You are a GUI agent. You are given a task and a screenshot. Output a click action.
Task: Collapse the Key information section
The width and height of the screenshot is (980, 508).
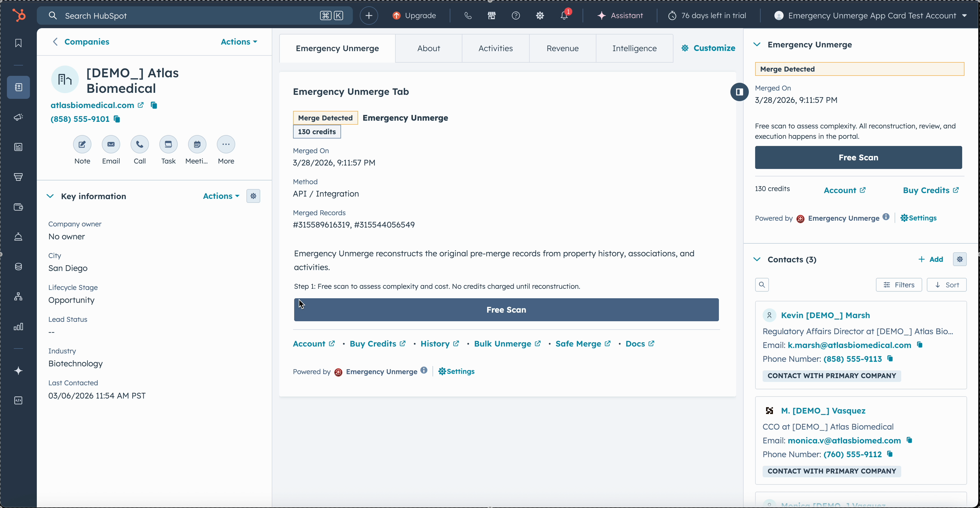pyautogui.click(x=50, y=196)
